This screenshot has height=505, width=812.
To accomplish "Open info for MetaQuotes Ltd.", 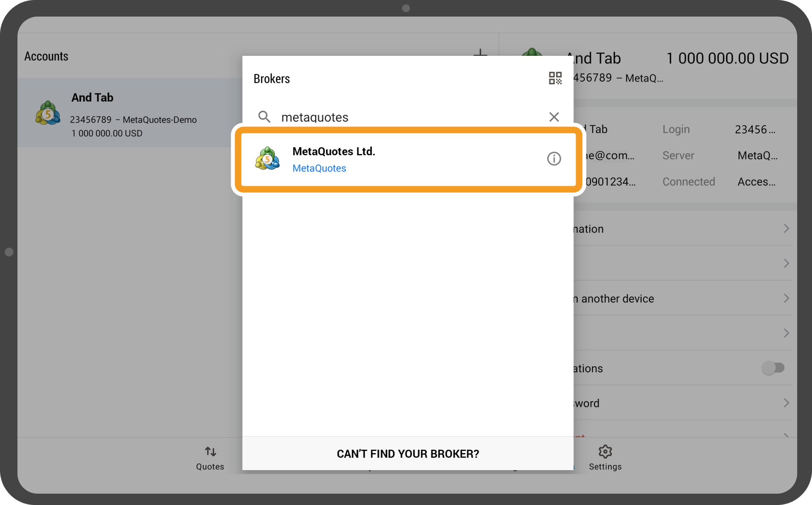I will click(x=554, y=159).
